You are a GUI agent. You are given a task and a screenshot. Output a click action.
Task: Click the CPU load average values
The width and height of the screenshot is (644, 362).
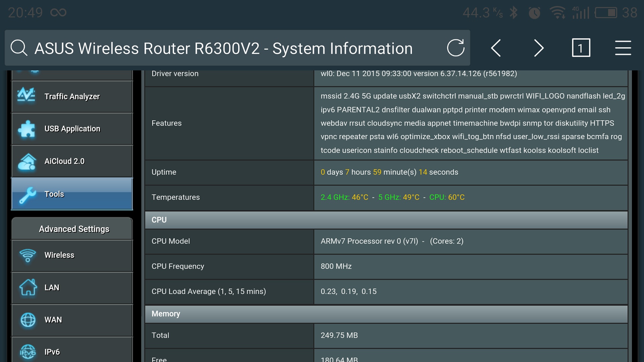(x=348, y=292)
